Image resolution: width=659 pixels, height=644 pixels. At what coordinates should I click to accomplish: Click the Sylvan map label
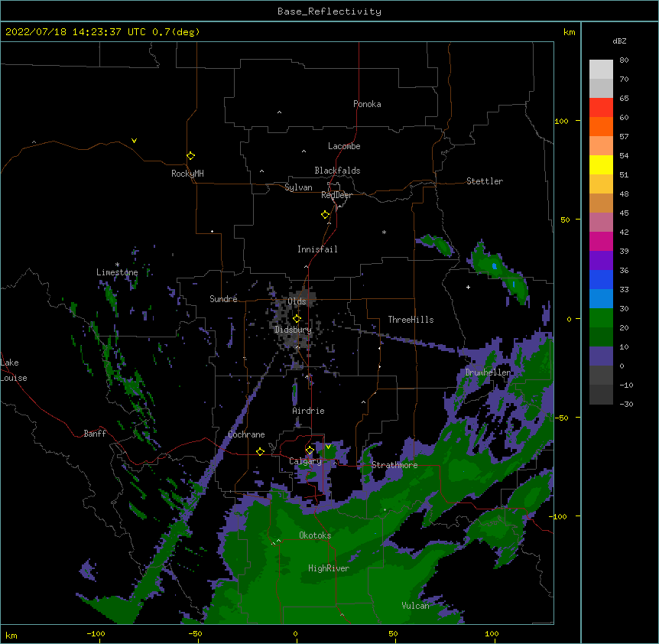298,187
